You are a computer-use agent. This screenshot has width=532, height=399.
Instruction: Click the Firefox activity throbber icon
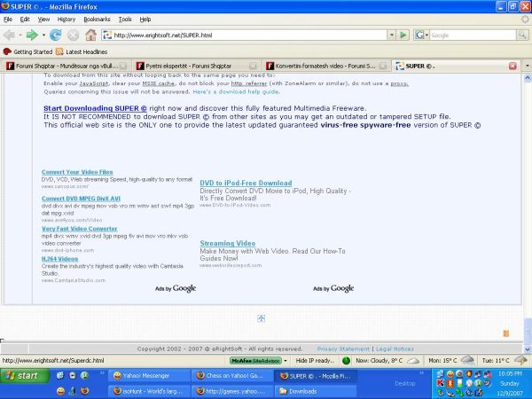pyautogui.click(x=525, y=20)
